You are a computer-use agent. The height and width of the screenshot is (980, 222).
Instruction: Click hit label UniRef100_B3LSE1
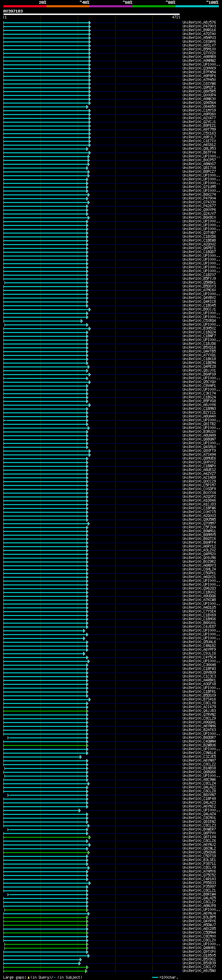199,860
